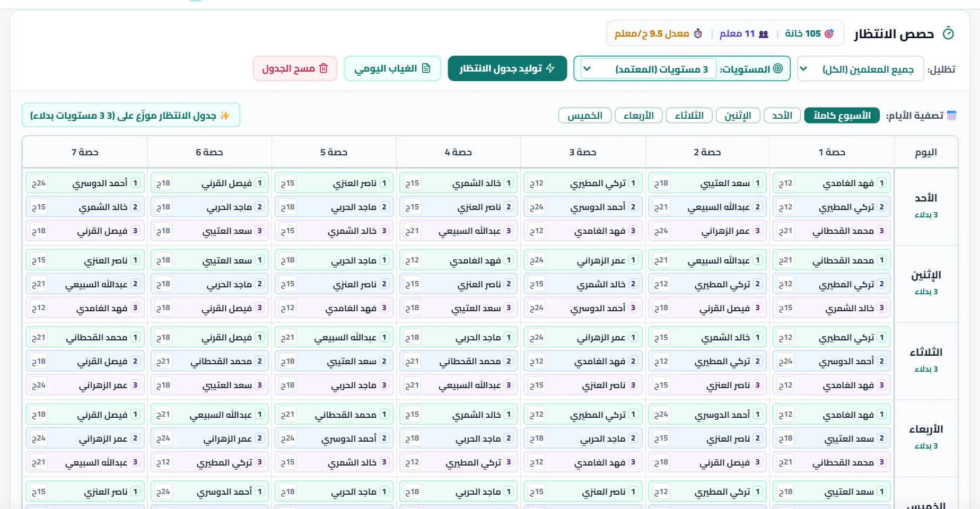Click the 105 خانة statistic
The width and height of the screenshot is (980, 509).
coord(809,33)
